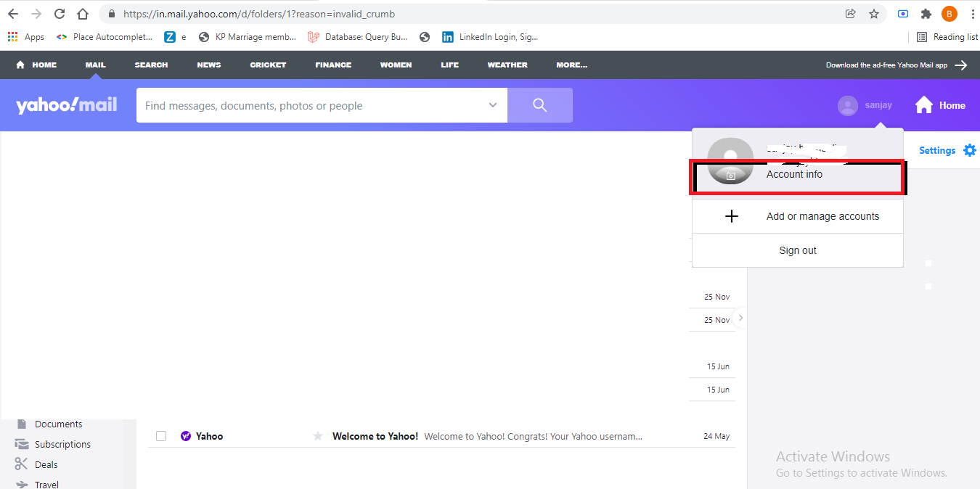Click the profile avatar camera icon
This screenshot has width=980, height=489.
731,176
